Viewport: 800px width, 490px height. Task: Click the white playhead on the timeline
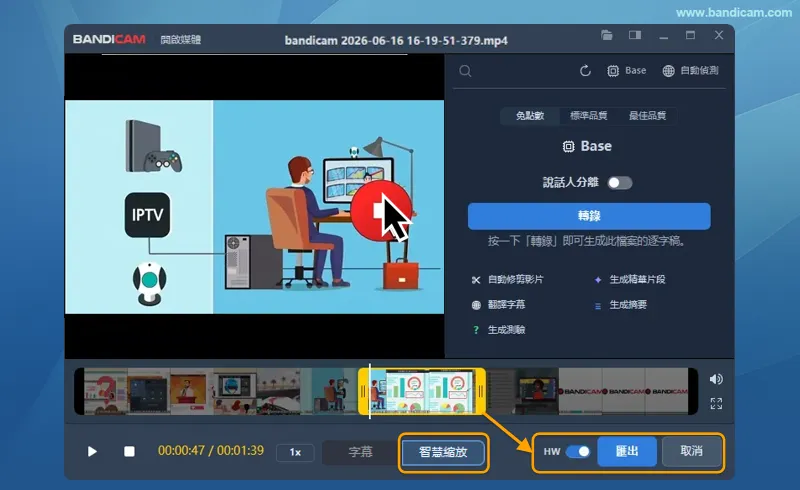tap(370, 391)
